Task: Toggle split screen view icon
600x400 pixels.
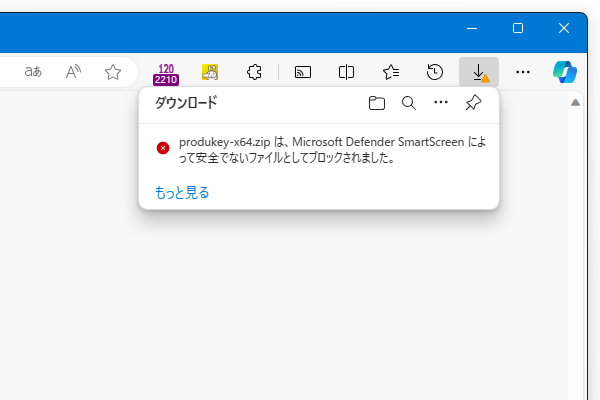Action: [x=346, y=72]
